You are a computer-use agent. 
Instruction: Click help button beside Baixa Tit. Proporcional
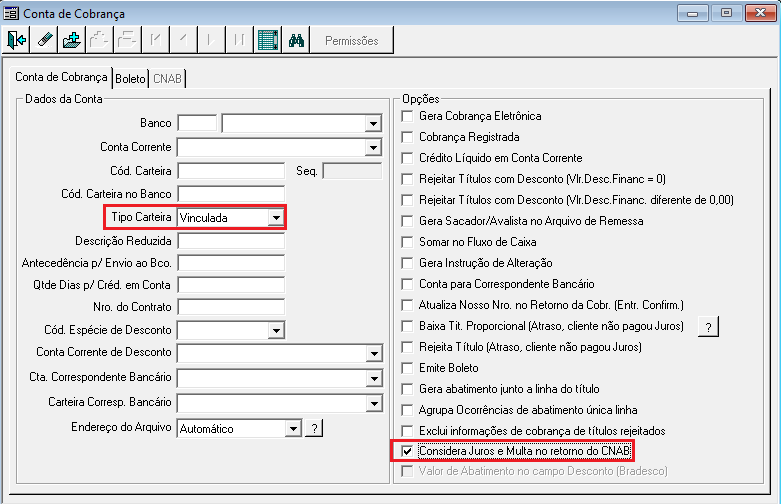tap(708, 327)
